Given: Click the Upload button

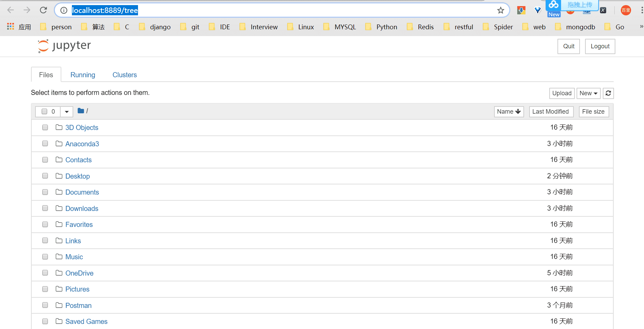Looking at the screenshot, I should coord(562,93).
